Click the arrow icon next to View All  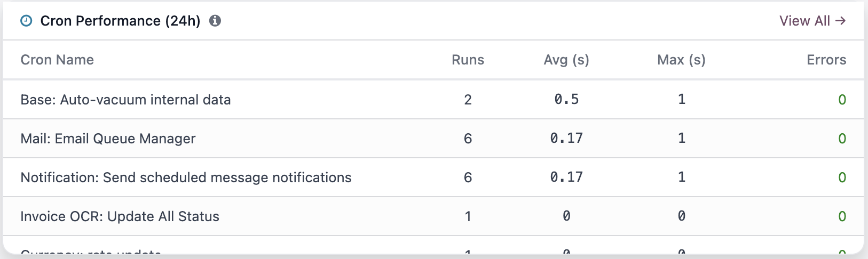[841, 21]
